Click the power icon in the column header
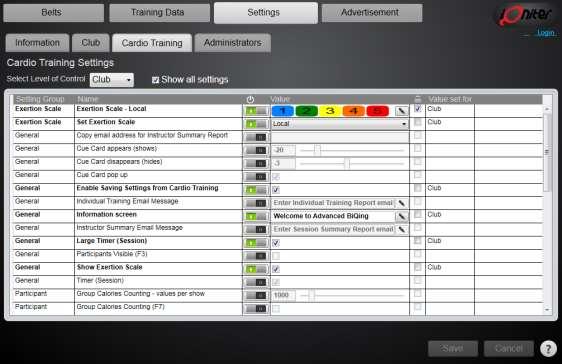This screenshot has width=562, height=364. point(250,99)
